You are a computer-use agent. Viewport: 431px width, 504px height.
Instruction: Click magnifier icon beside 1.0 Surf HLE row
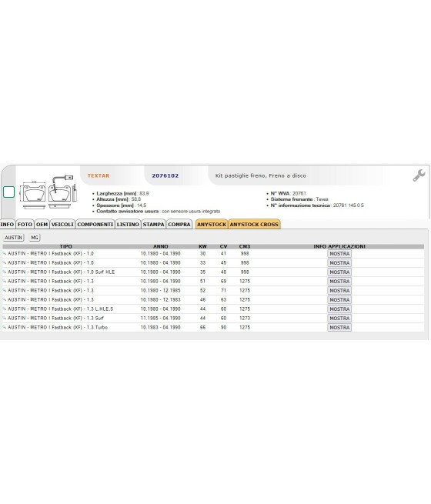5,272
